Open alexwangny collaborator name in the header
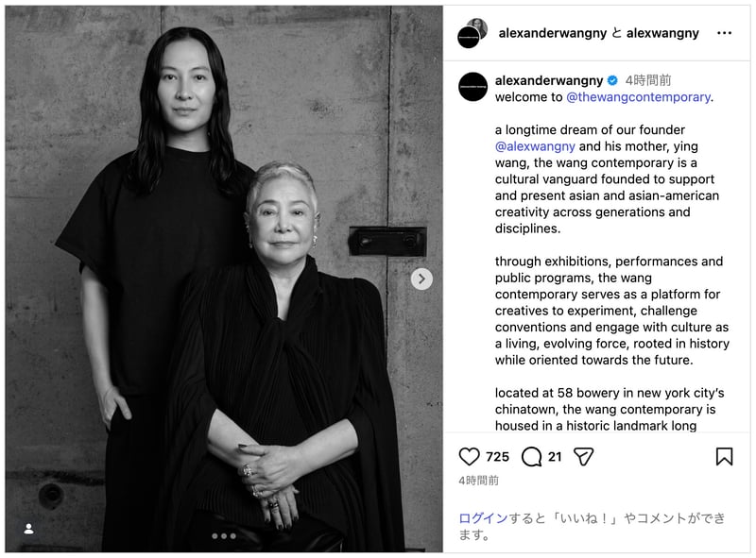 662,33
